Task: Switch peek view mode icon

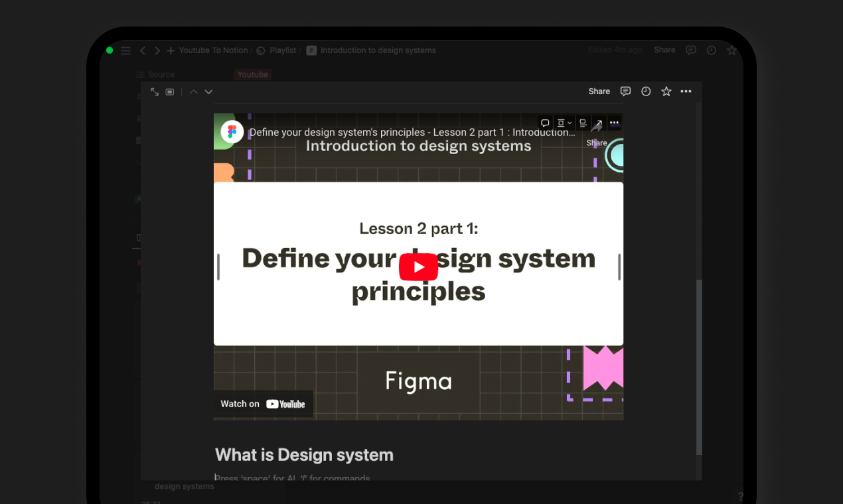Action: 170,92
